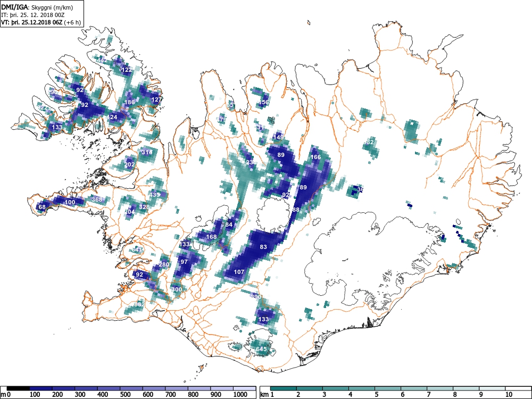
Task: Click the visibility value '107' on the map
Action: click(239, 272)
